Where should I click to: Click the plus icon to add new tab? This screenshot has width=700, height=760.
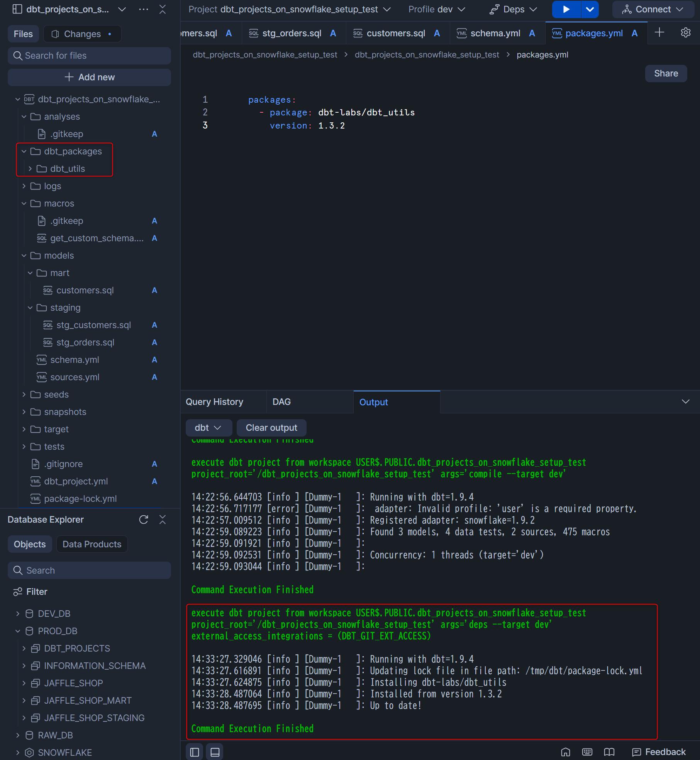pos(659,33)
